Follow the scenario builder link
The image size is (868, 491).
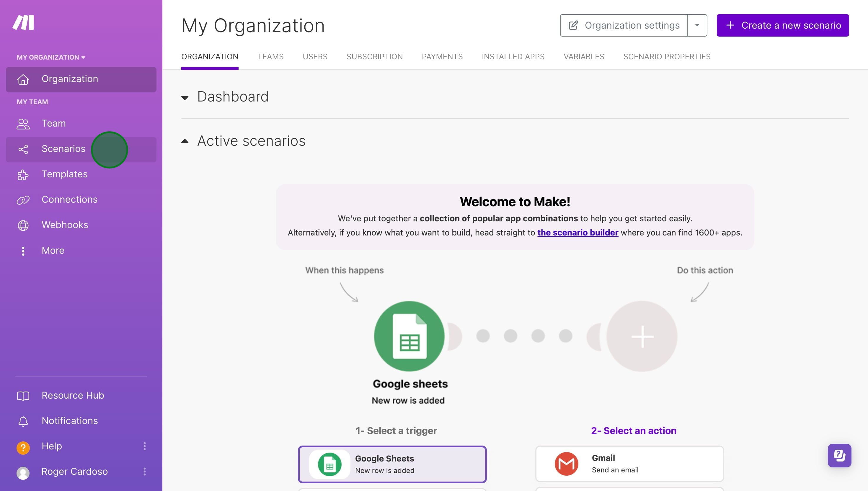[577, 233]
